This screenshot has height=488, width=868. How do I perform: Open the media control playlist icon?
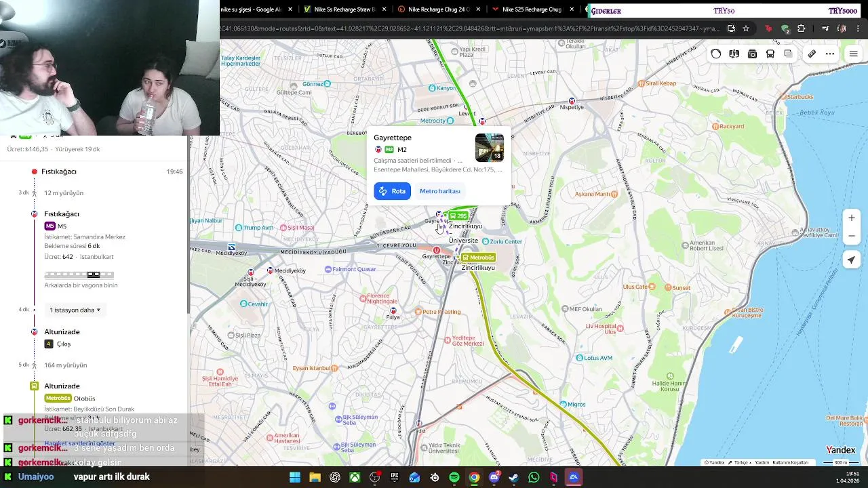825,28
